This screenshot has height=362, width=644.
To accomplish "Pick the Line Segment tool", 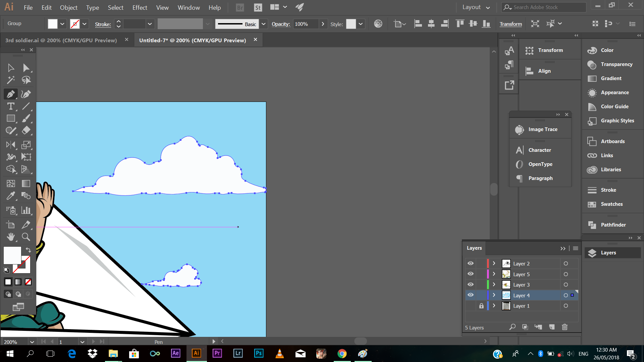I will pyautogui.click(x=26, y=106).
